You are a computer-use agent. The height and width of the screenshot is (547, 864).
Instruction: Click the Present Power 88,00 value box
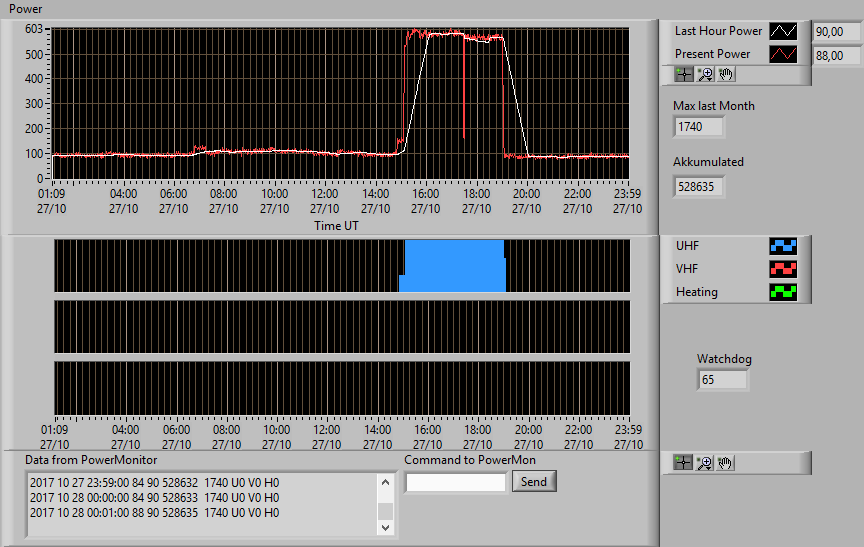[x=838, y=56]
